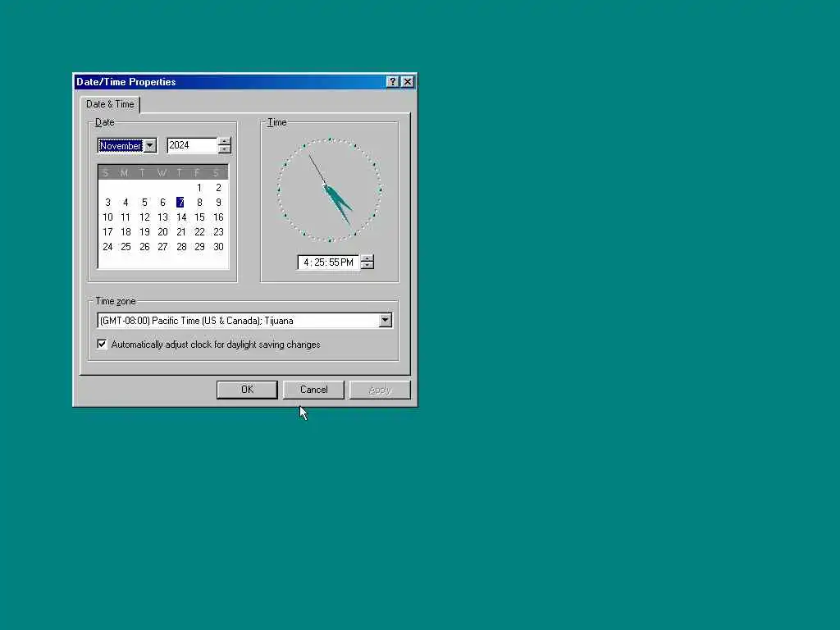The width and height of the screenshot is (840, 630).
Task: Increase the time with up spinner
Action: tap(367, 258)
